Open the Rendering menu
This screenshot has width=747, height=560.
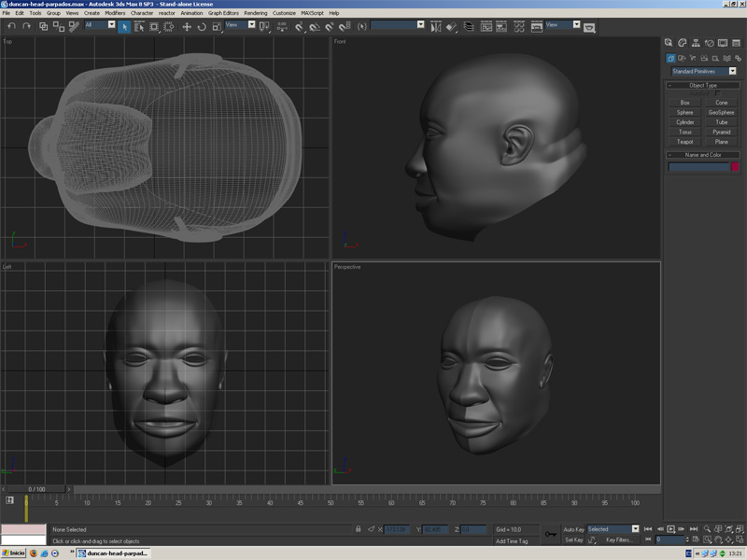pos(255,13)
